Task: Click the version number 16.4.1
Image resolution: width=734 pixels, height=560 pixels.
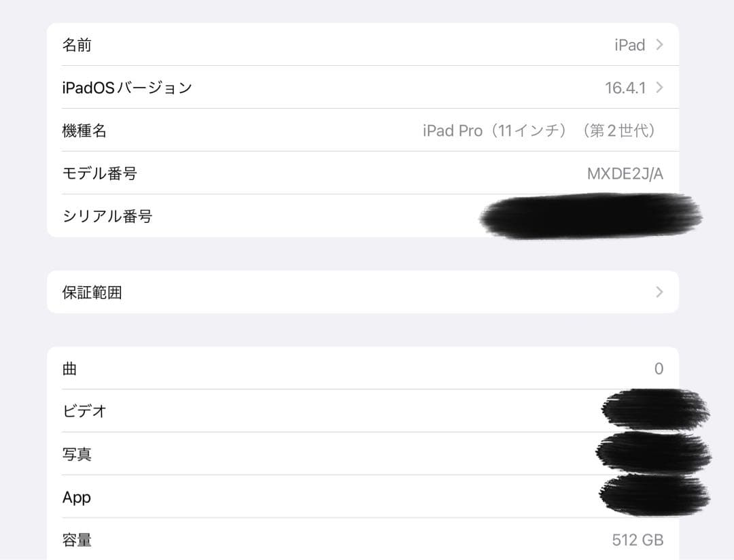Action: pyautogui.click(x=625, y=88)
